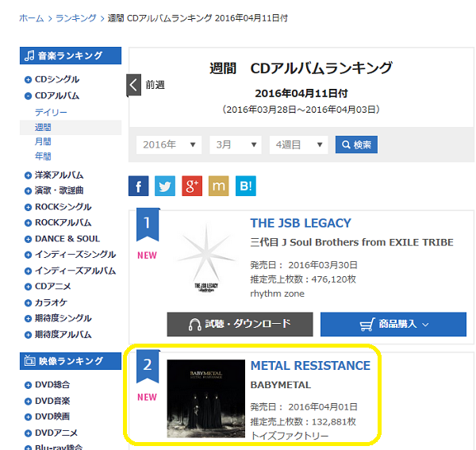Image resolution: width=476 pixels, height=450 pixels.
Task: Click release date 2016年04月01日
Action: click(323, 407)
